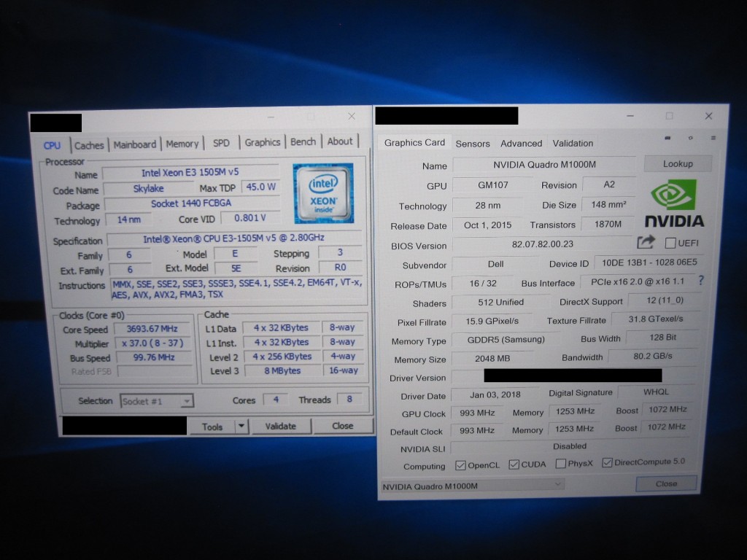
Task: Select the Graphics Card tab in GPU-Z
Action: 414,142
